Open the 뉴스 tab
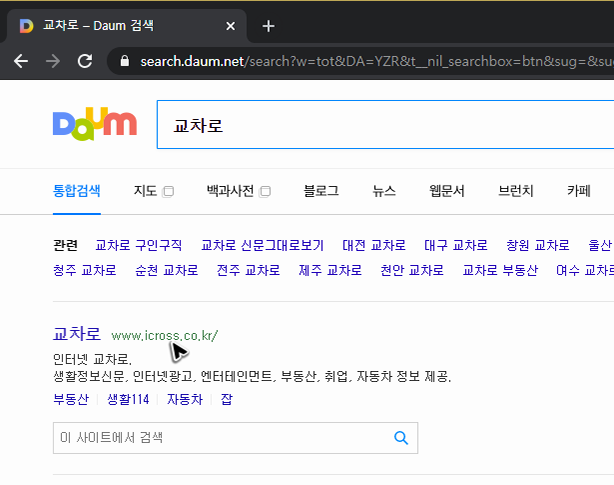 pyautogui.click(x=384, y=191)
